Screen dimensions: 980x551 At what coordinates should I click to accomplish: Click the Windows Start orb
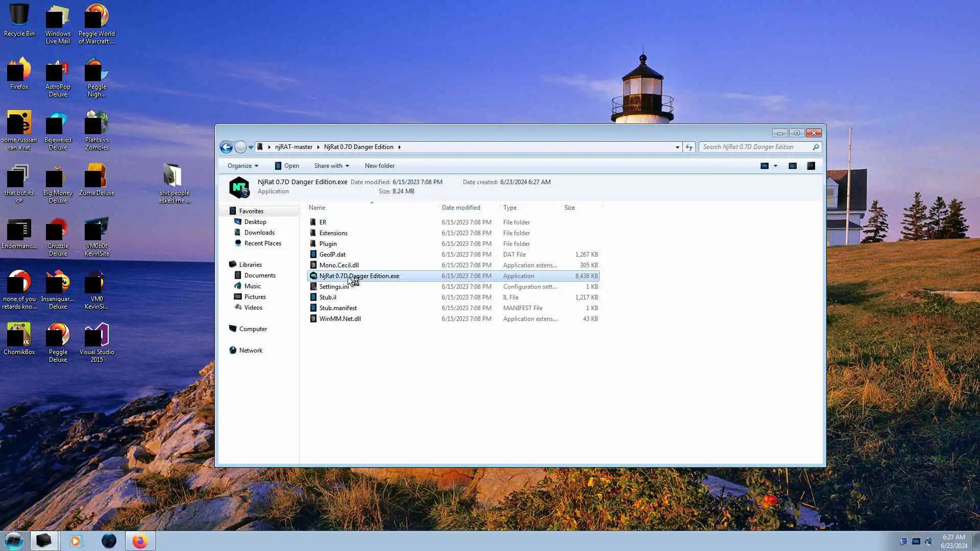[x=14, y=541]
